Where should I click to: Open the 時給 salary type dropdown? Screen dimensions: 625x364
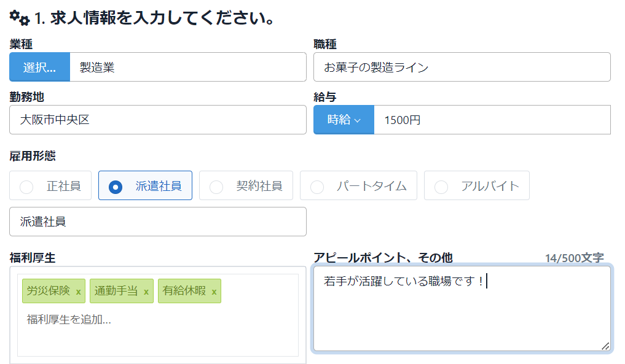pos(344,120)
